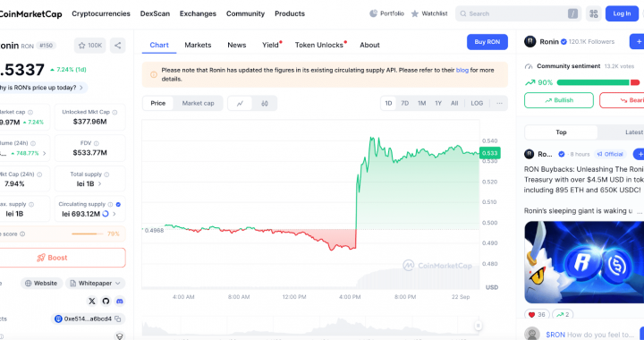Image resolution: width=644 pixels, height=340 pixels.
Task: Open Products menu
Action: click(x=290, y=13)
